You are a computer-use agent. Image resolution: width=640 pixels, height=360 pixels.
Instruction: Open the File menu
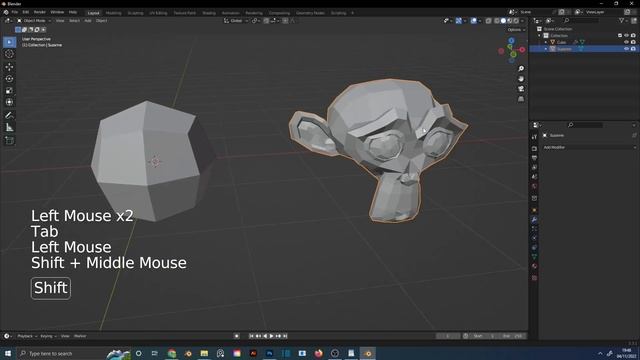[x=15, y=12]
